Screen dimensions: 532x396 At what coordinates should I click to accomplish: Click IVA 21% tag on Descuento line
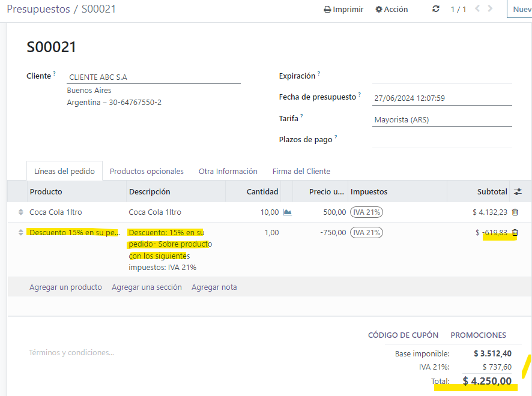tap(366, 233)
